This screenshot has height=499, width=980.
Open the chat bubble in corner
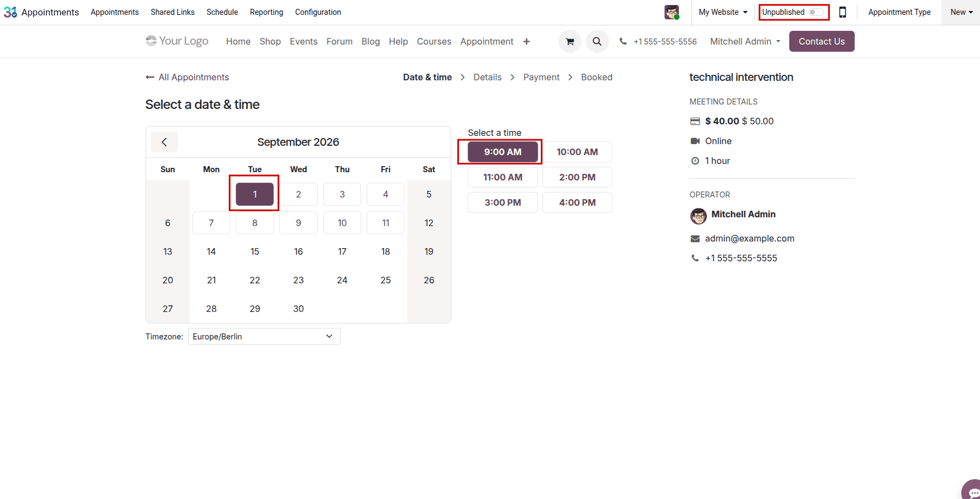pyautogui.click(x=972, y=490)
